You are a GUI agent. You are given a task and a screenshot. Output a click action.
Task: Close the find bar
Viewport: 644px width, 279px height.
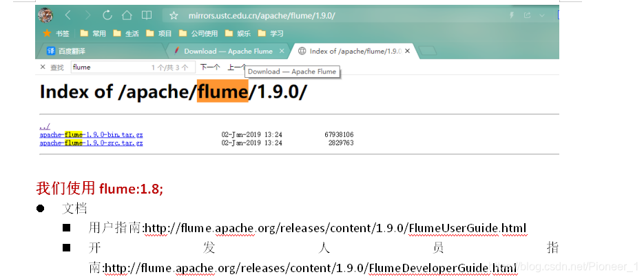[x=43, y=67]
